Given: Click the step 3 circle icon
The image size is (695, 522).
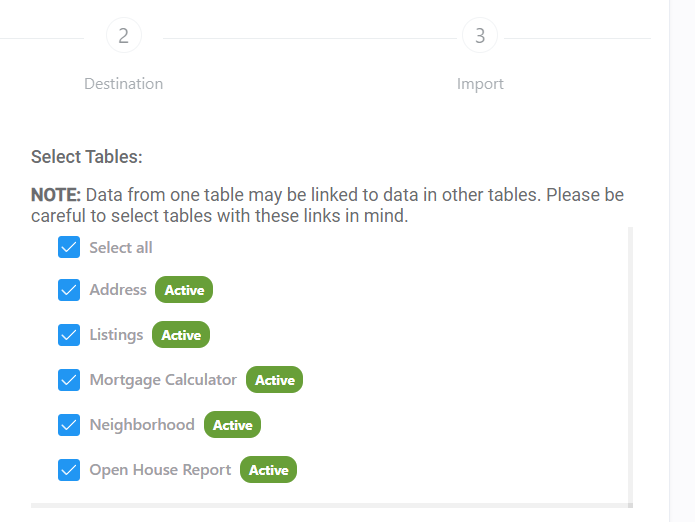Looking at the screenshot, I should click(x=480, y=37).
